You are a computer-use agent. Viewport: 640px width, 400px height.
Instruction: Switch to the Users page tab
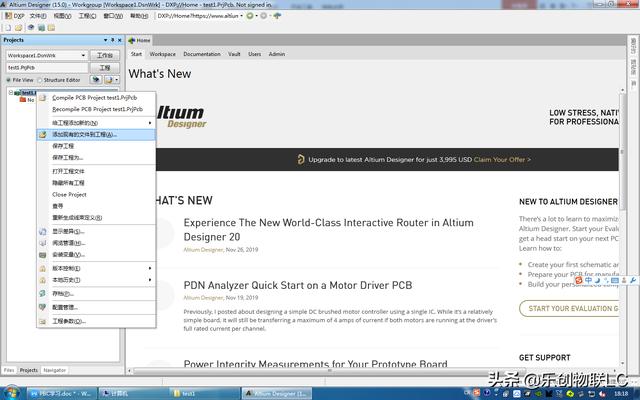[x=254, y=54]
